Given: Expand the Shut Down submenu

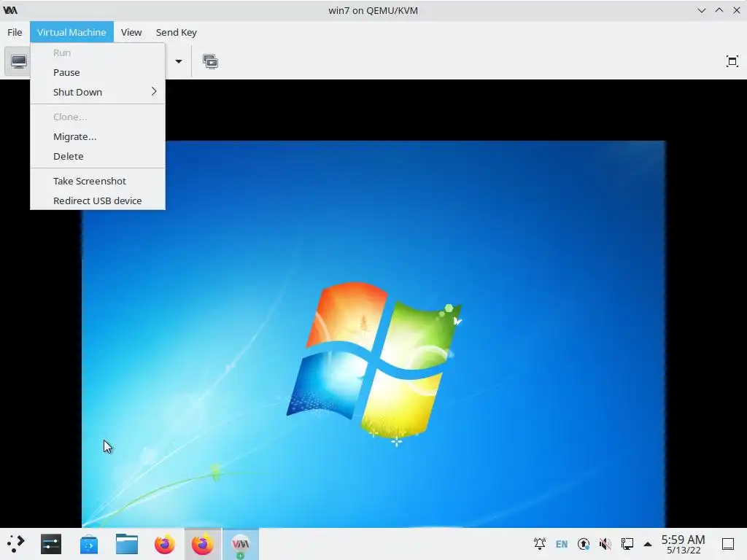Looking at the screenshot, I should coord(98,92).
